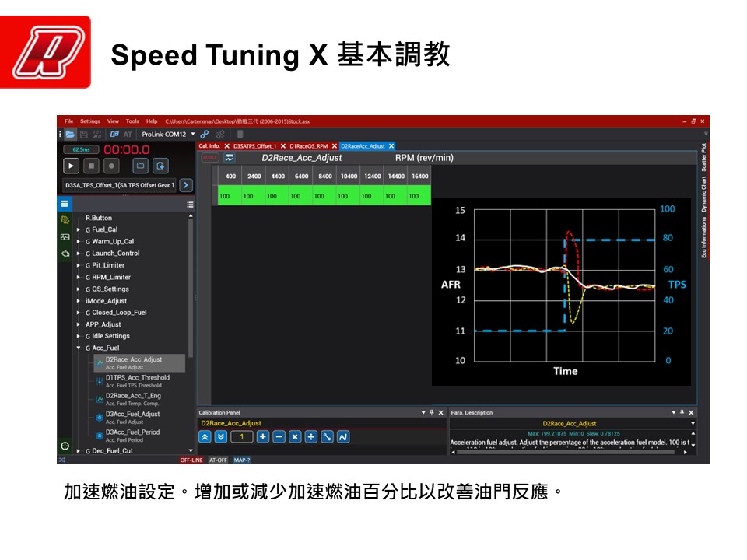Stop logging with the stop button

91,166
